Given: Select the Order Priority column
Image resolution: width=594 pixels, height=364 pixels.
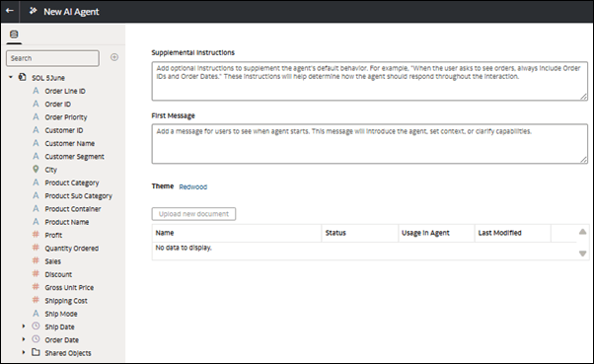Looking at the screenshot, I should (66, 117).
